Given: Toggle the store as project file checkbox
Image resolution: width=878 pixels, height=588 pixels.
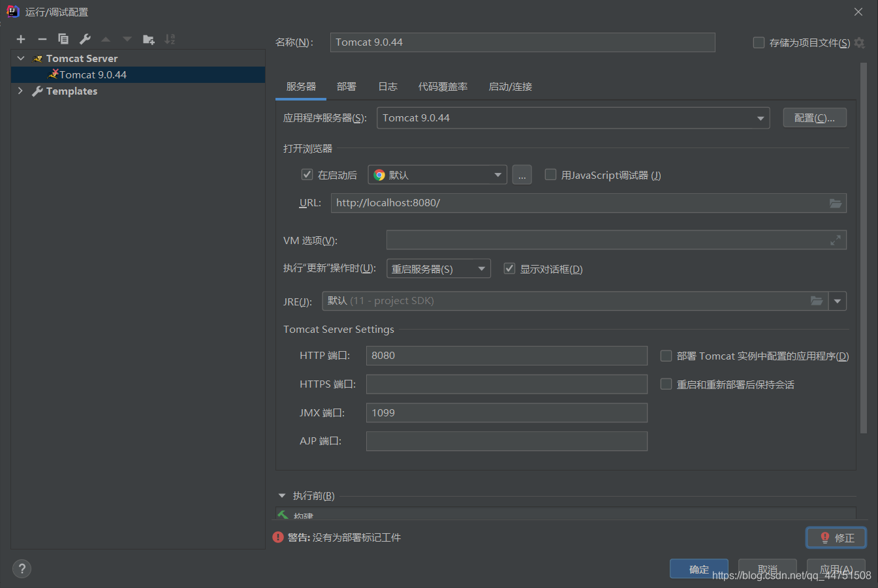Looking at the screenshot, I should pos(759,42).
